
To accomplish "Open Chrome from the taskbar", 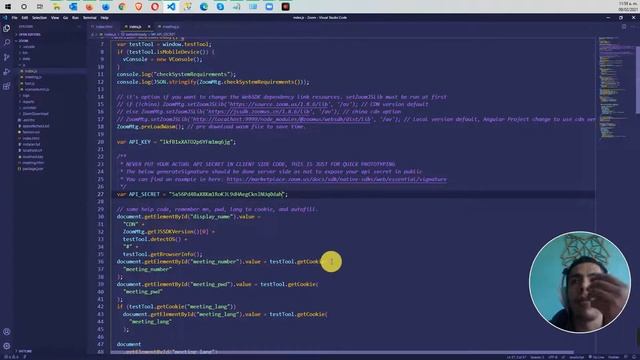I will (x=122, y=7).
